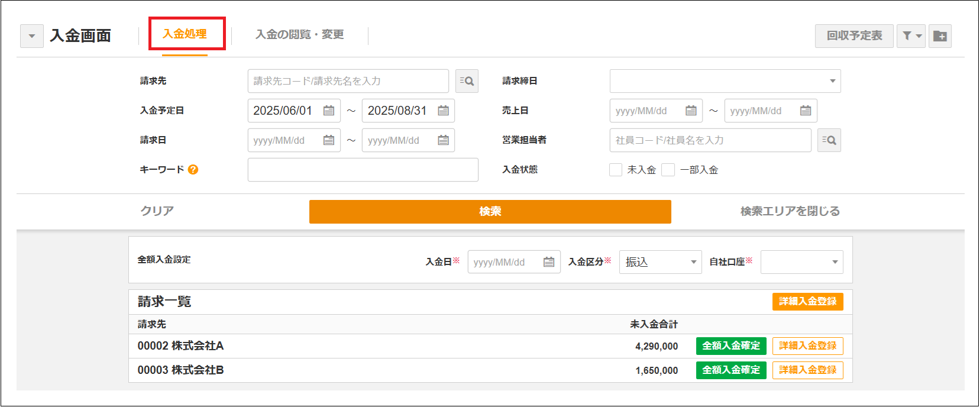Click 全額入金確定 for 株式会社A

tap(731, 346)
